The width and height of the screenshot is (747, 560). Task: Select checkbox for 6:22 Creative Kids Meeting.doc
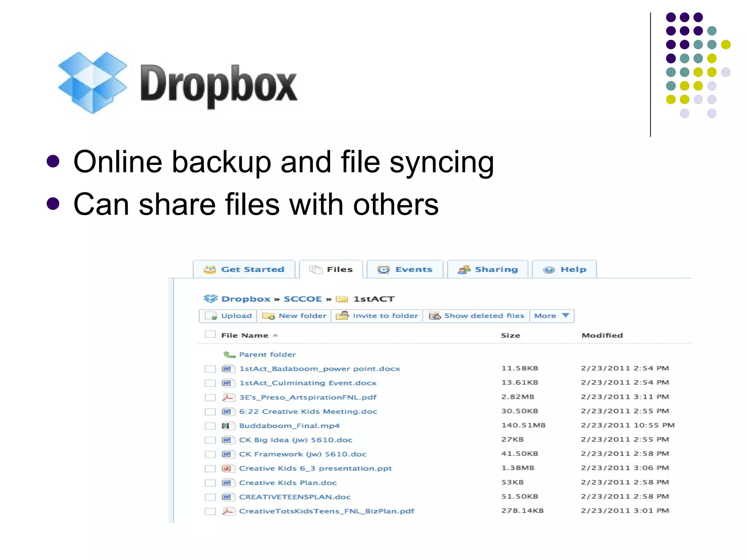point(210,412)
